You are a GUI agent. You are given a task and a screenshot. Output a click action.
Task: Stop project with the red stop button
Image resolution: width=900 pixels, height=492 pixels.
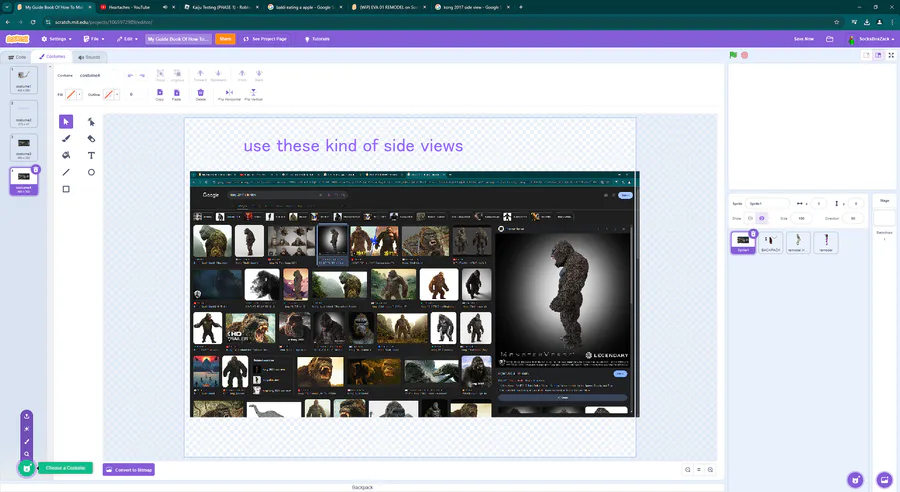pyautogui.click(x=744, y=55)
